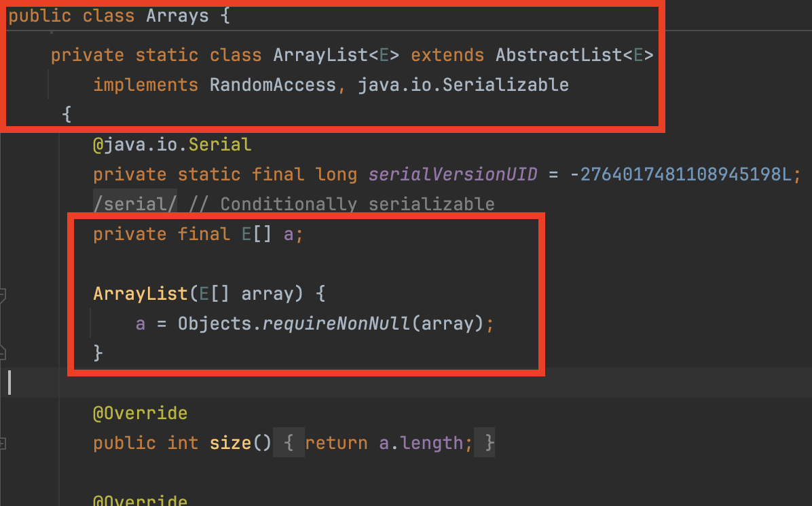Click the int return type of size()
Screen dimensions: 812x506
coord(183,443)
